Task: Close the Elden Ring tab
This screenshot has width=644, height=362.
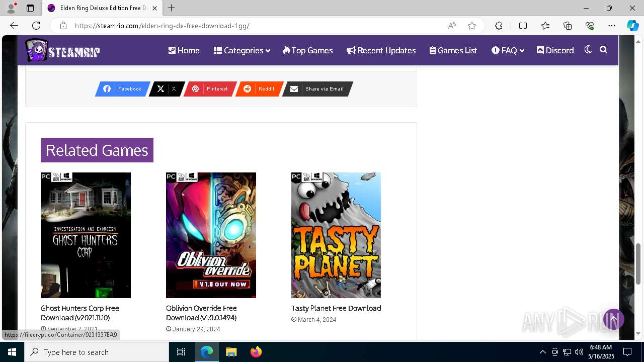Action: click(x=154, y=8)
